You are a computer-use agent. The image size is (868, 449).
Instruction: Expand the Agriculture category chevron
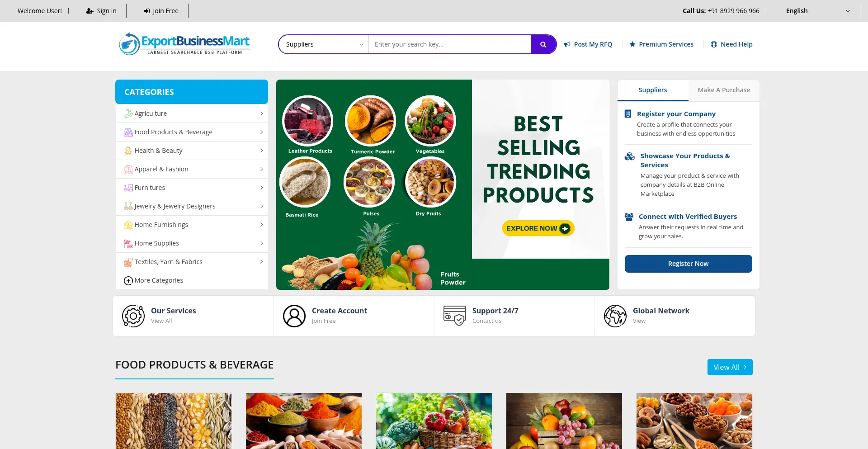pos(261,113)
